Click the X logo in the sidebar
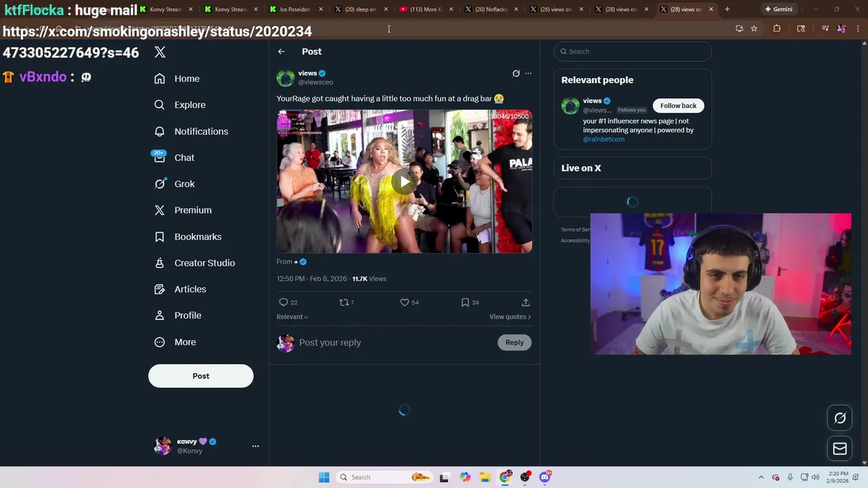868x488 pixels. (160, 52)
